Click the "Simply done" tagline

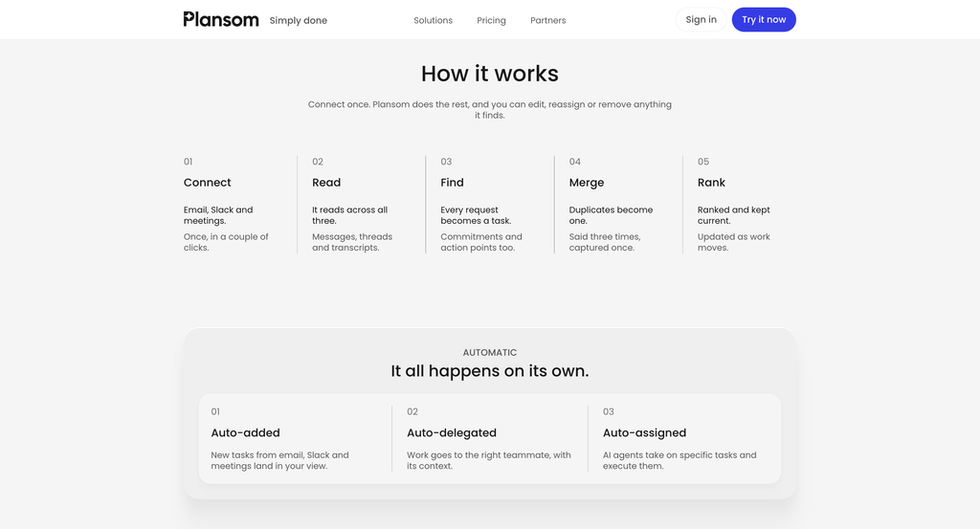pos(299,20)
